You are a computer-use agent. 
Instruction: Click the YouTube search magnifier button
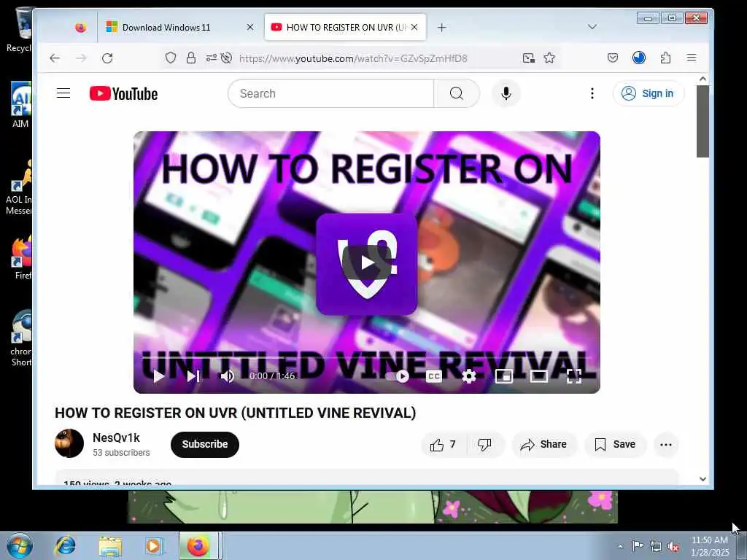coord(457,93)
